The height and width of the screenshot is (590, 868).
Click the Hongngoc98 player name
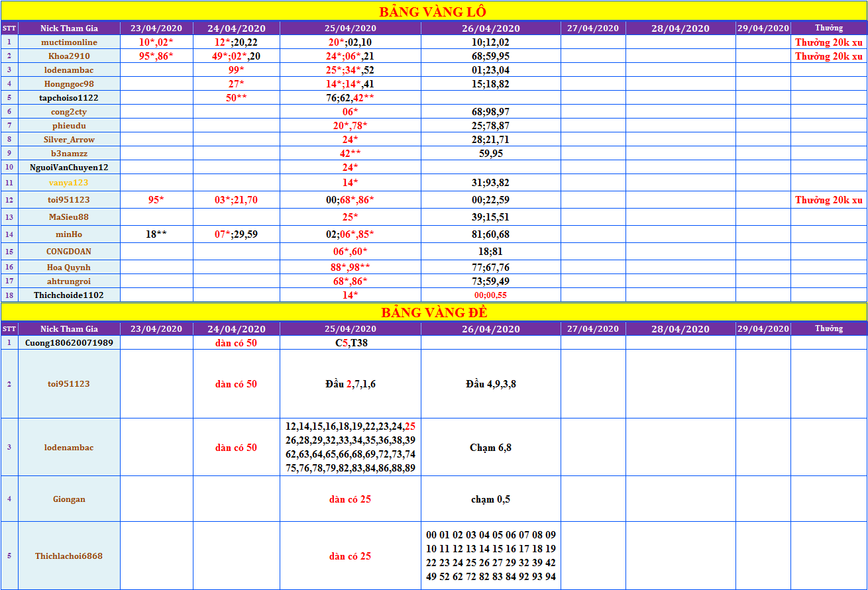tap(69, 84)
